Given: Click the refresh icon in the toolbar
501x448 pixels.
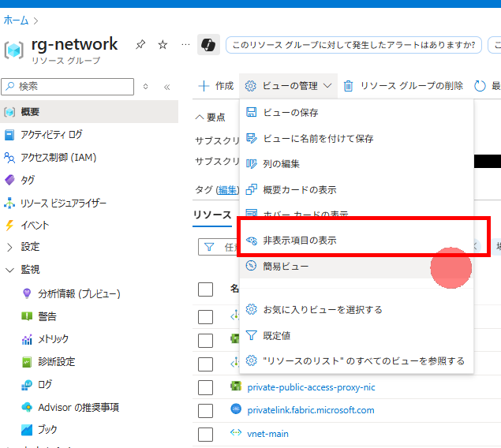Looking at the screenshot, I should pyautogui.click(x=480, y=86).
